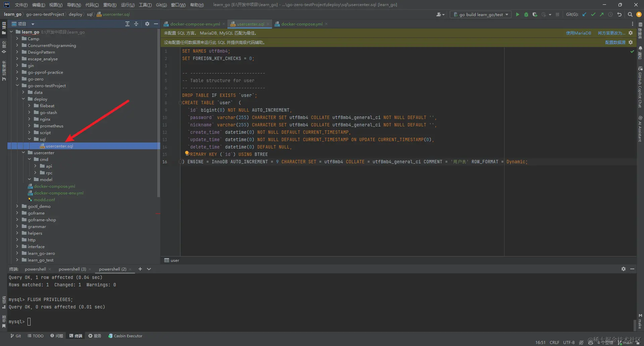Image resolution: width=644 pixels, height=346 pixels.
Task: Open TODO tool window button
Action: point(36,336)
